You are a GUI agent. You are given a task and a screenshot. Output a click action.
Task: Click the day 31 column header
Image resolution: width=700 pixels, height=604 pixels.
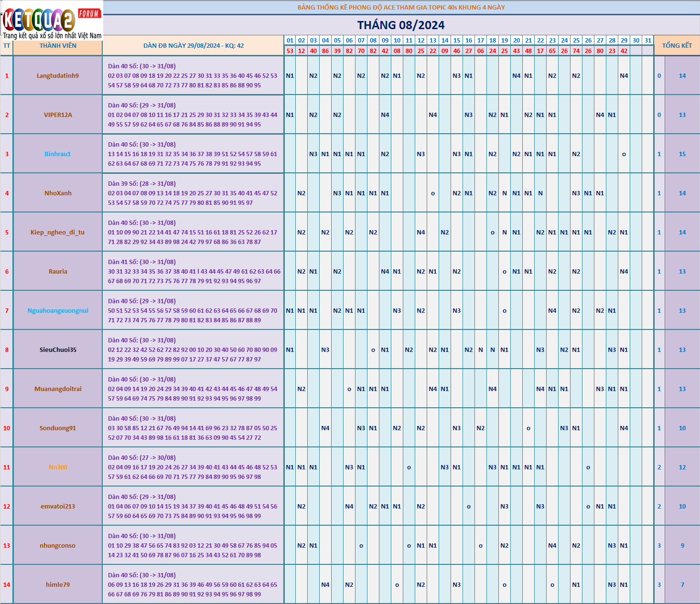(648, 41)
